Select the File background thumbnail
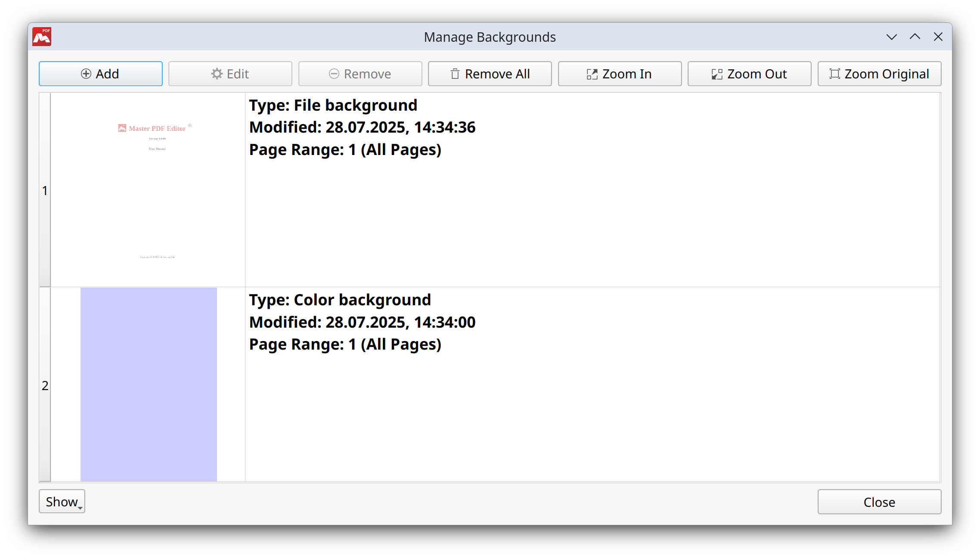 [148, 190]
